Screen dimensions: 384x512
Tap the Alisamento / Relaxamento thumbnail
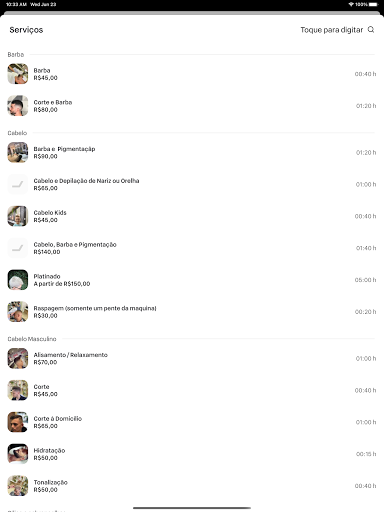[x=18, y=358]
